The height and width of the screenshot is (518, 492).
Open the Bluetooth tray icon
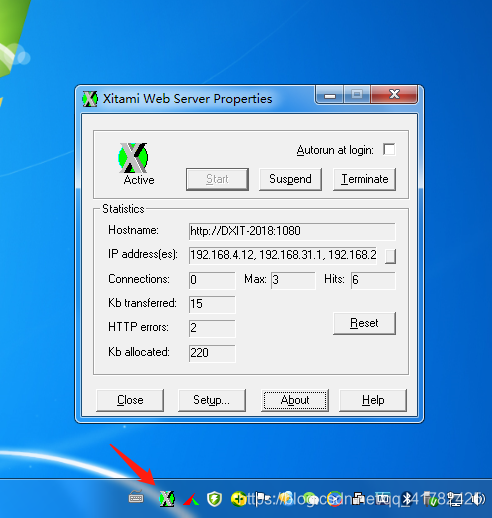[407, 499]
